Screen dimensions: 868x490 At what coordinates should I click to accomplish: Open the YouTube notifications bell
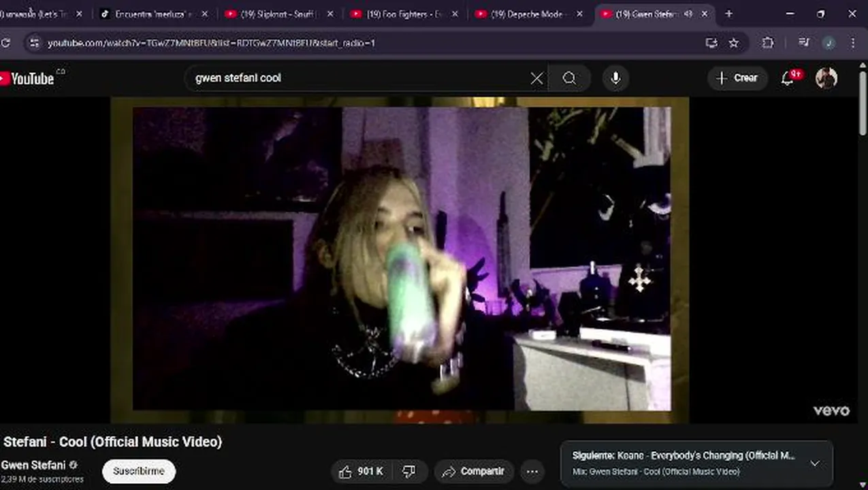coord(788,78)
